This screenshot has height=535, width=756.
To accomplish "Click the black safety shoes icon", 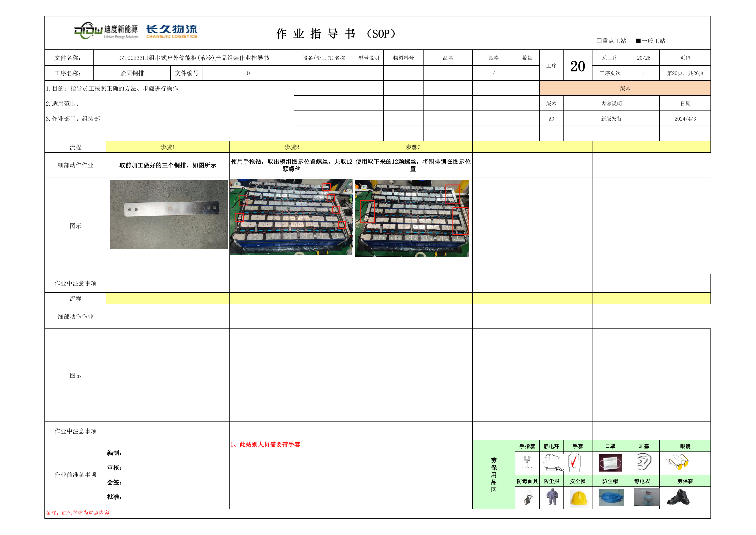I will point(678,497).
